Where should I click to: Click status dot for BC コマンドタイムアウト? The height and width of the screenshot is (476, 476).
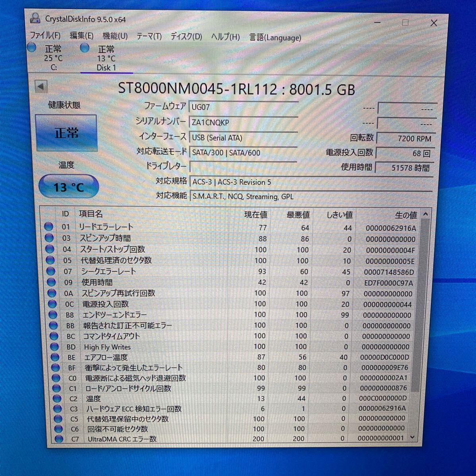click(54, 336)
